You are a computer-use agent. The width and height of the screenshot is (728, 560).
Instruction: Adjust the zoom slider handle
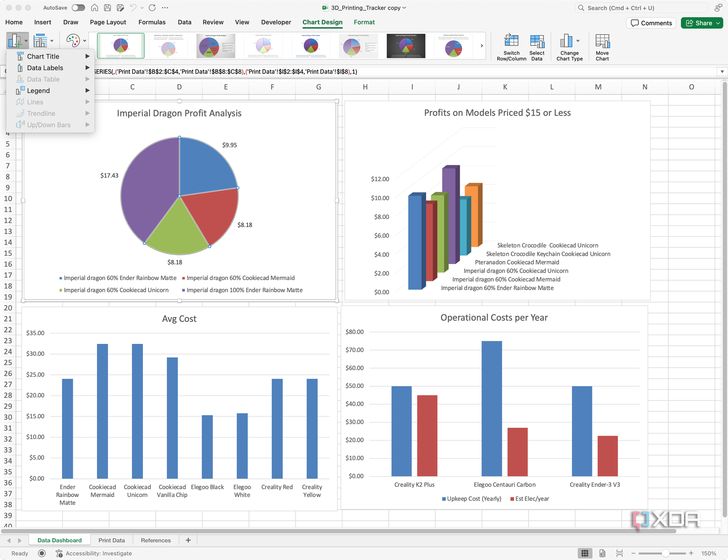[x=665, y=553]
